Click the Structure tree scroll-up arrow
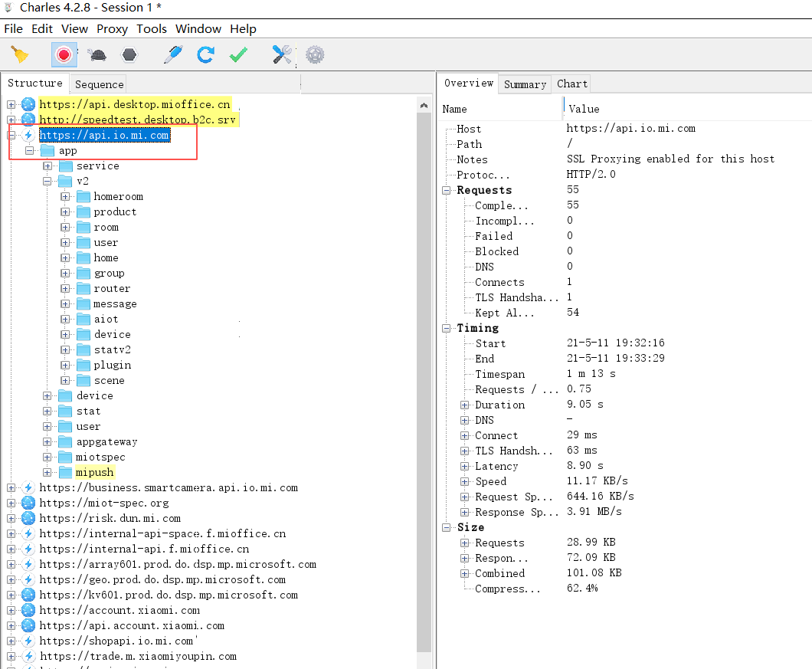 click(x=424, y=105)
